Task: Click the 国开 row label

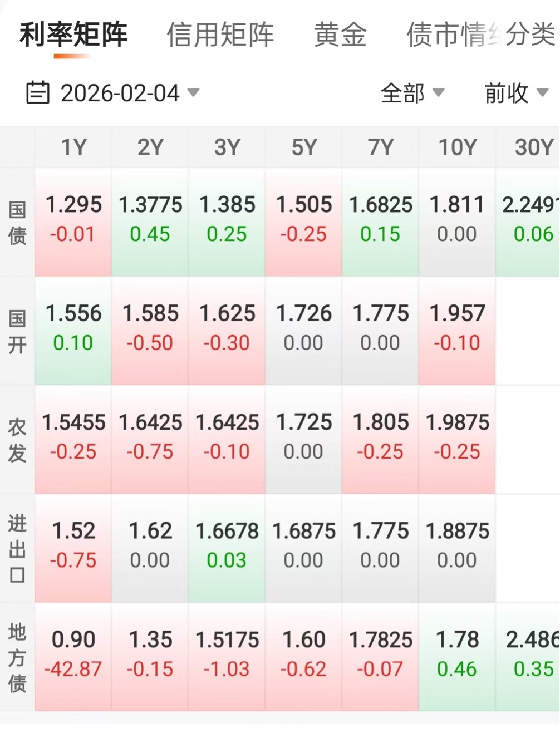Action: pos(17,332)
